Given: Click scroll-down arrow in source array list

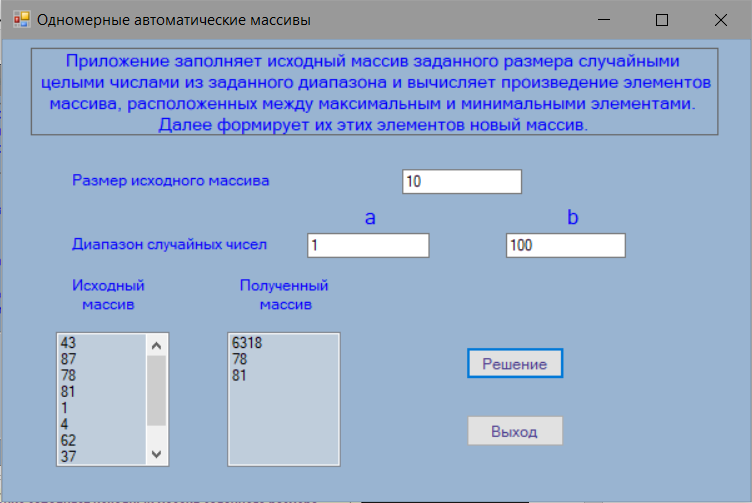Looking at the screenshot, I should (156, 454).
